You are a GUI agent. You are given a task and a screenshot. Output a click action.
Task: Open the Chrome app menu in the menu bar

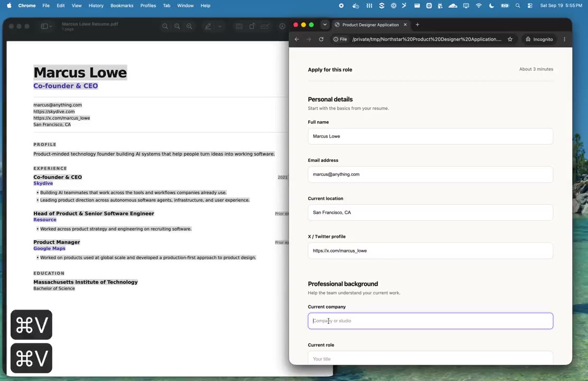(x=27, y=6)
